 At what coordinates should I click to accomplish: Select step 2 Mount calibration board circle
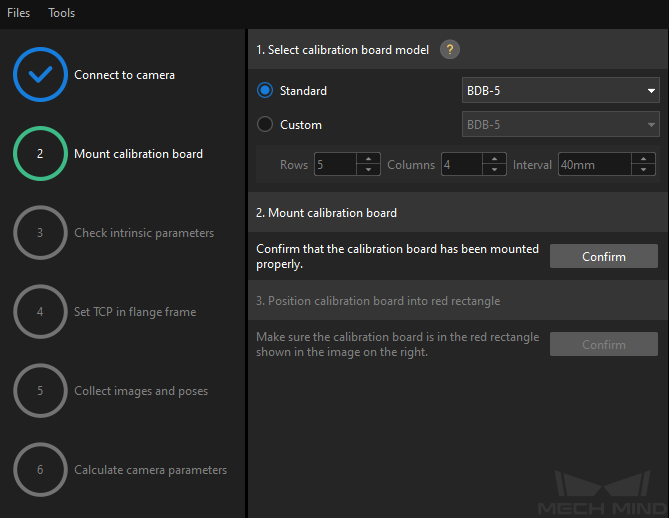coord(40,154)
